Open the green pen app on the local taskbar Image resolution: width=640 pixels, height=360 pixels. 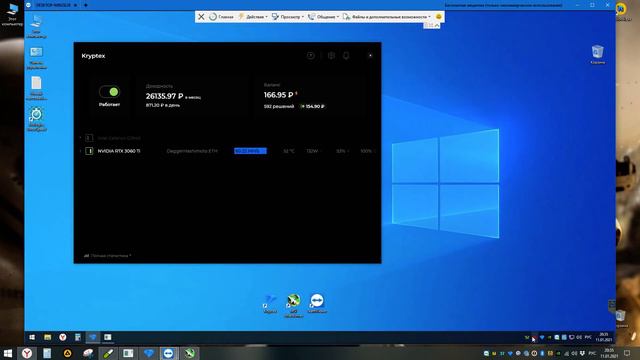pos(108,353)
